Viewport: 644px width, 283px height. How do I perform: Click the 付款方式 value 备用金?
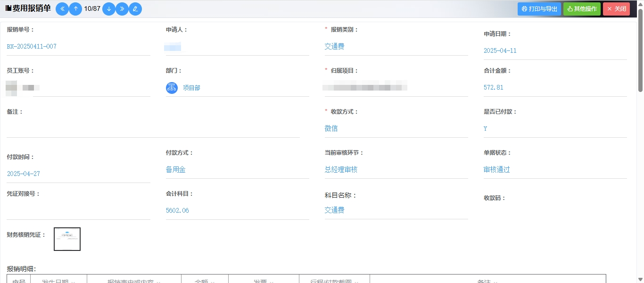175,170
